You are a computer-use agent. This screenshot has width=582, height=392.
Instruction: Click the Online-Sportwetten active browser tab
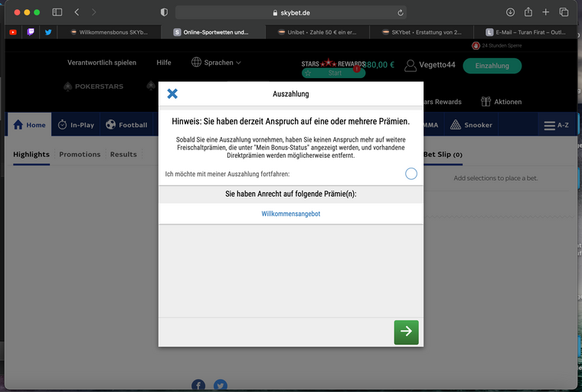coord(214,32)
